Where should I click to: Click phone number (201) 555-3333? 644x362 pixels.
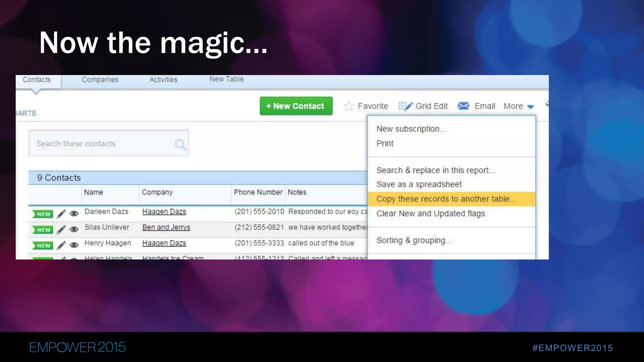point(259,243)
